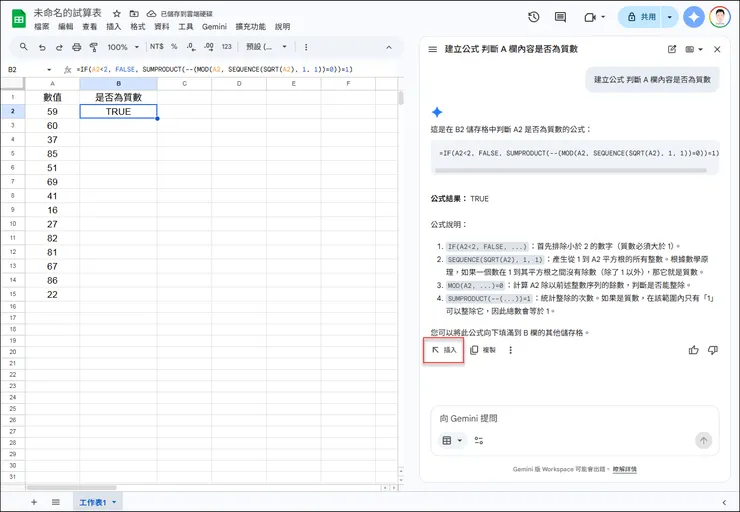The width and height of the screenshot is (740, 512).
Task: Give the response a thumbs down
Action: coord(713,350)
